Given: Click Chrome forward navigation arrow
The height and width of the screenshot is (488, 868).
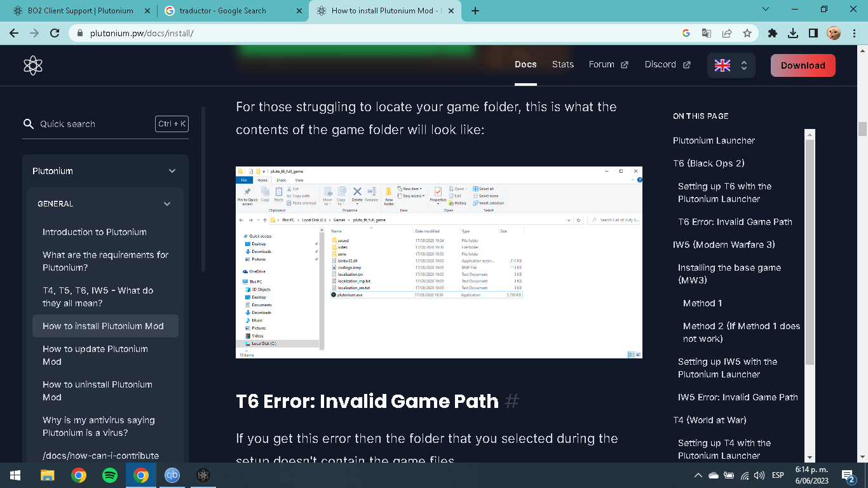Looking at the screenshot, I should click(x=34, y=33).
